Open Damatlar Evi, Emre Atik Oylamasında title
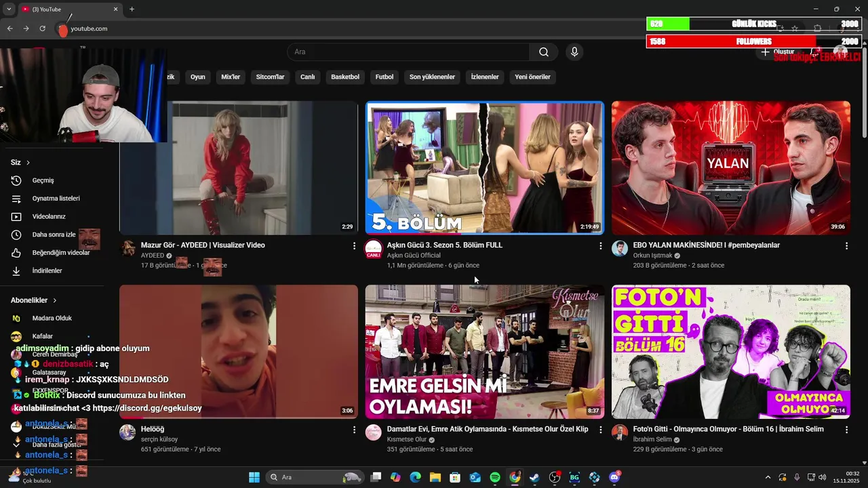Viewport: 868px width, 488px height. [488, 429]
